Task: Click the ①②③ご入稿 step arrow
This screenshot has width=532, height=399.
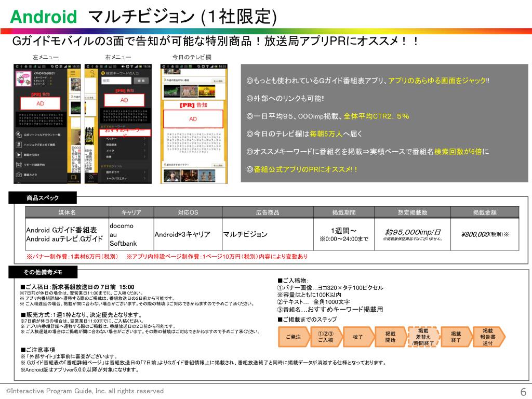Action: tap(326, 337)
